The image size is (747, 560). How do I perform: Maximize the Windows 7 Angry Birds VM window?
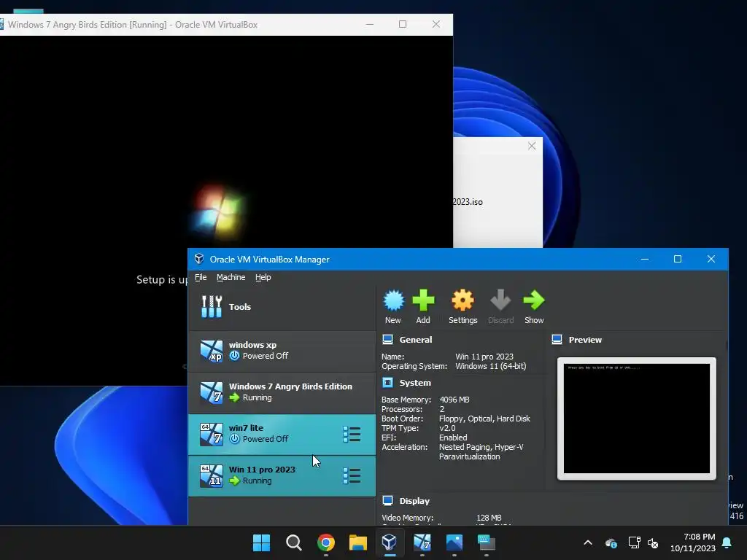click(403, 24)
